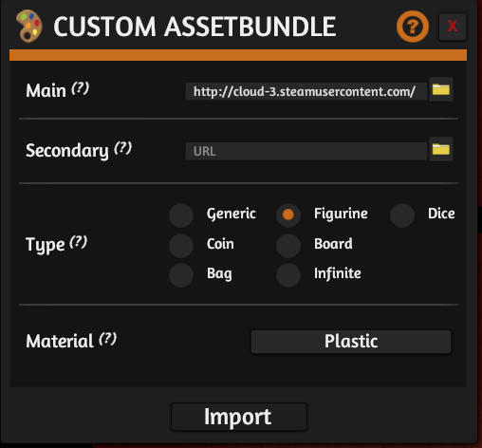Open the Plastic material dropdown
Screen dimensions: 482x448
351,342
